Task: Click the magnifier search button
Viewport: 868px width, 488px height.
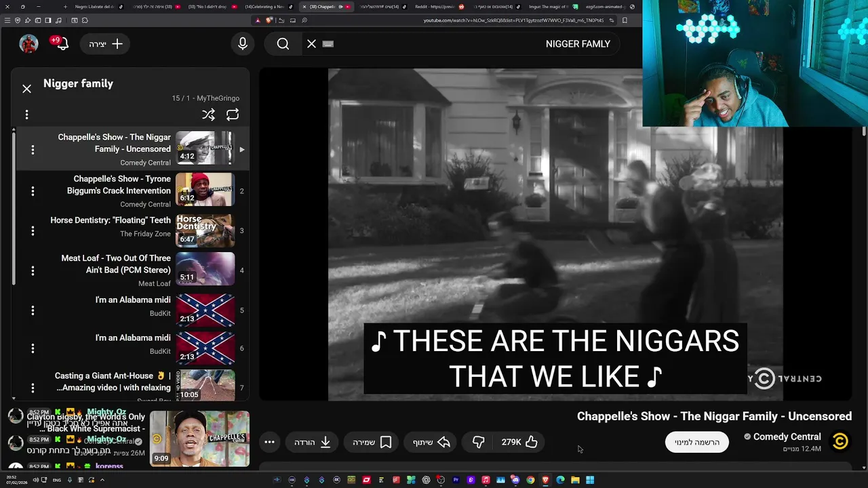Action: (283, 43)
